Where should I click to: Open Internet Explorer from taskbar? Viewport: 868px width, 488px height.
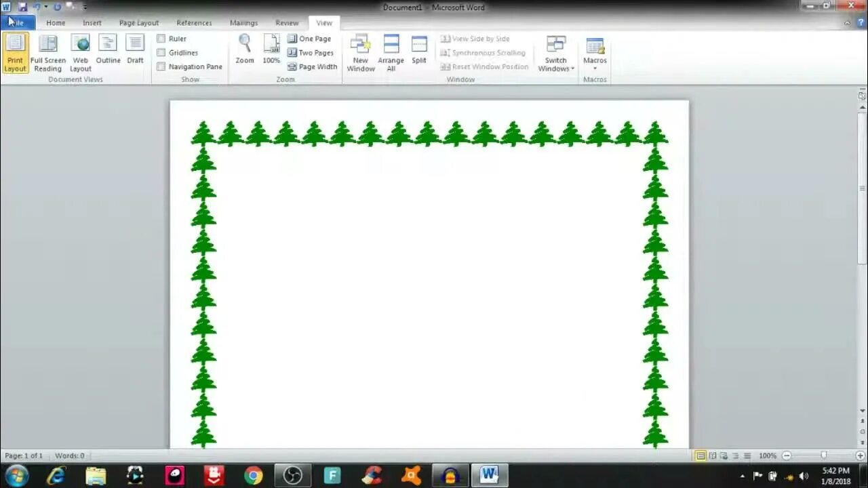pos(56,476)
